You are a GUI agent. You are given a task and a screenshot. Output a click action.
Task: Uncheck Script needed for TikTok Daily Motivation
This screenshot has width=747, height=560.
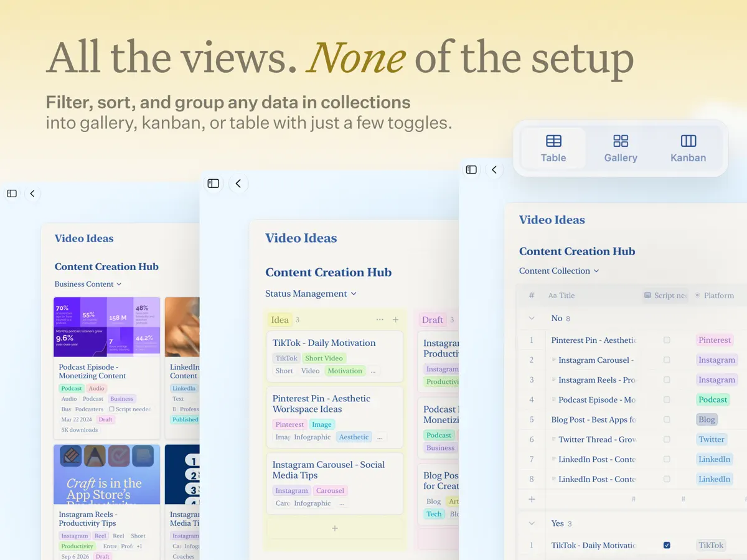tap(667, 545)
